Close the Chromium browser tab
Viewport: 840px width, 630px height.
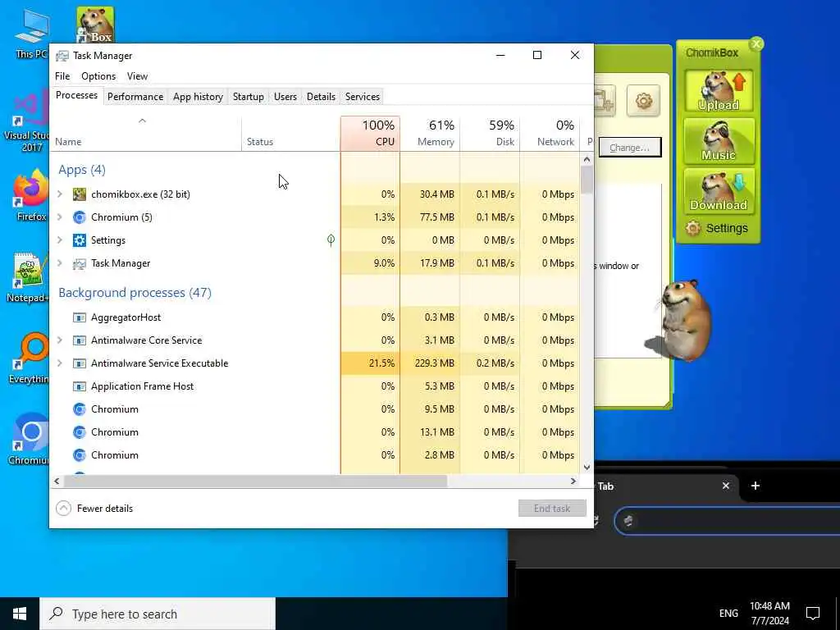[725, 486]
